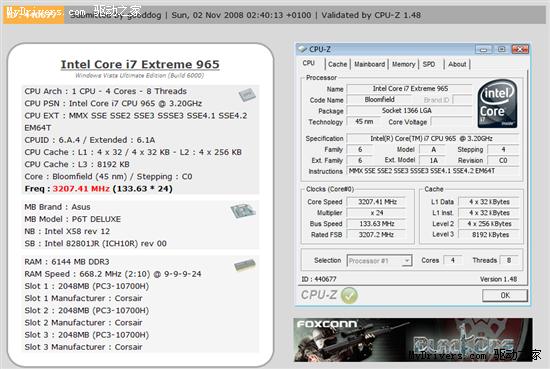
Task: Click the Slot 1 : 2048MB line
Action: tap(87, 286)
